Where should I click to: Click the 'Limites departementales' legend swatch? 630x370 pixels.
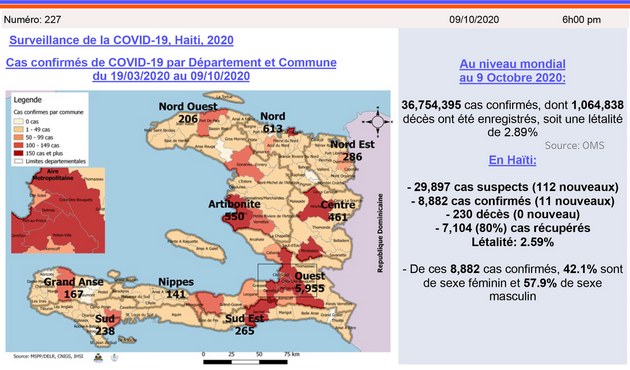[18, 161]
